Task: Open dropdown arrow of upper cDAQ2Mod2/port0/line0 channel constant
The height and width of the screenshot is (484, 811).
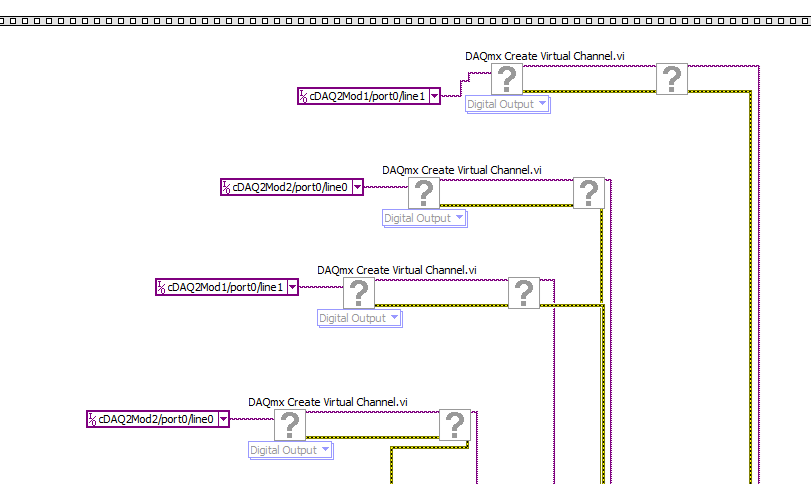Action: coord(357,187)
